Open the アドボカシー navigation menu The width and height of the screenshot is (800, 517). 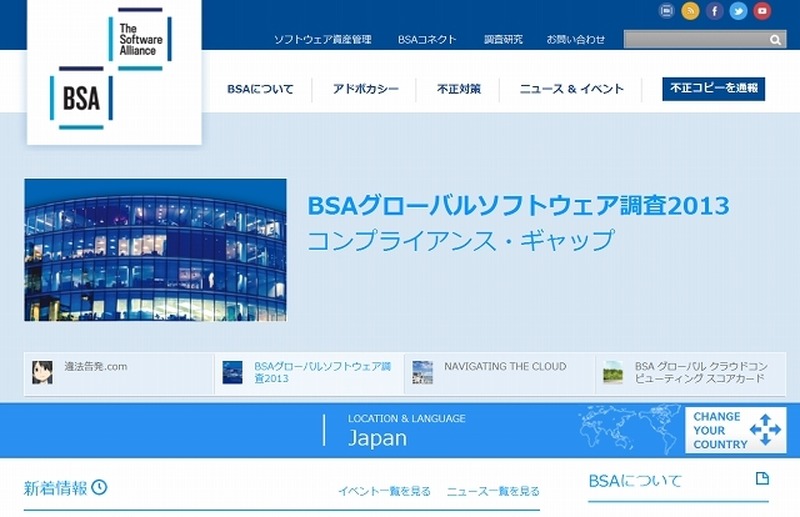click(367, 89)
